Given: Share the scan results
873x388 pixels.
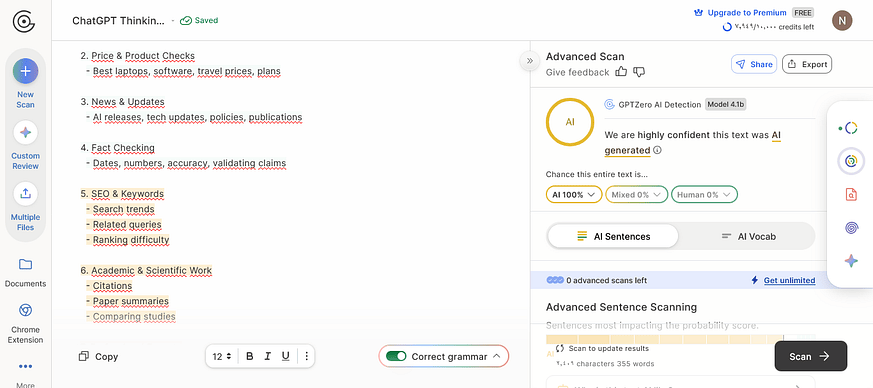Looking at the screenshot, I should [754, 64].
